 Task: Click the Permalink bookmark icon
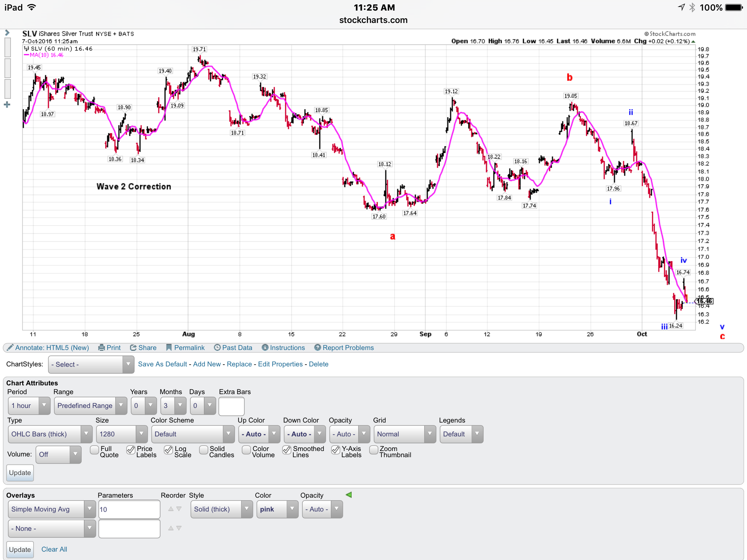(169, 347)
